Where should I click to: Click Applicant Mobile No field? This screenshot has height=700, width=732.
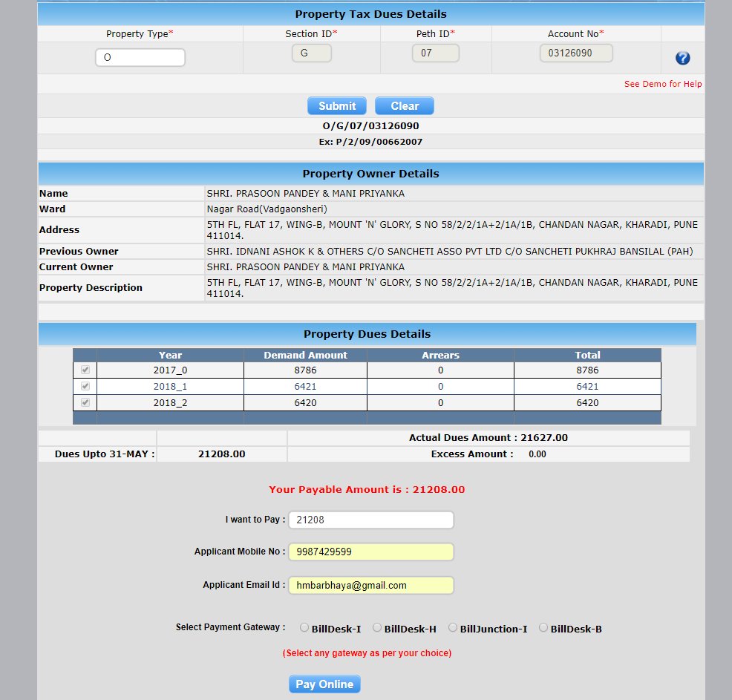[371, 552]
